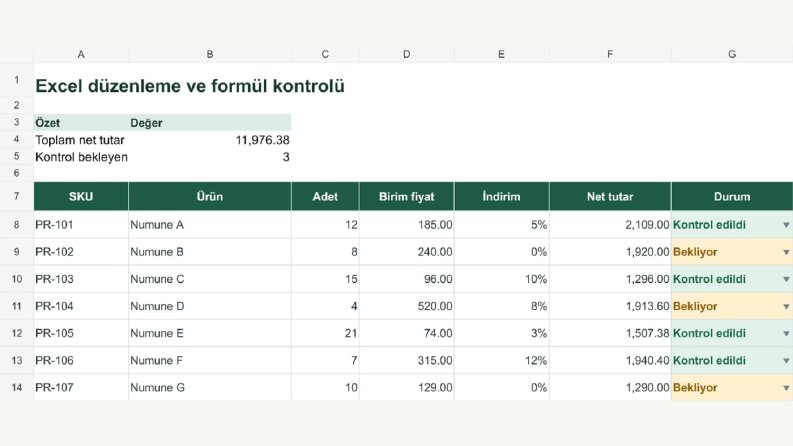Open the Durum dropdown for PR-102
The image size is (793, 446).
[x=786, y=252]
